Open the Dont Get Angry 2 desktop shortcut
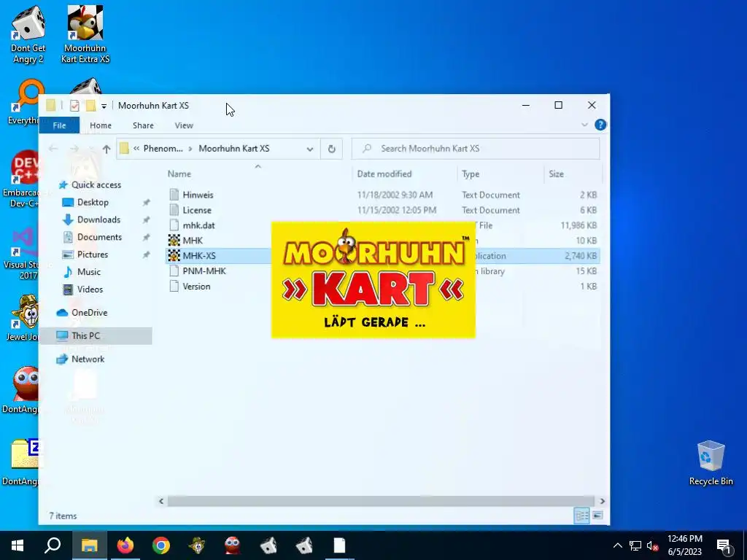The height and width of the screenshot is (560, 747). [x=28, y=34]
